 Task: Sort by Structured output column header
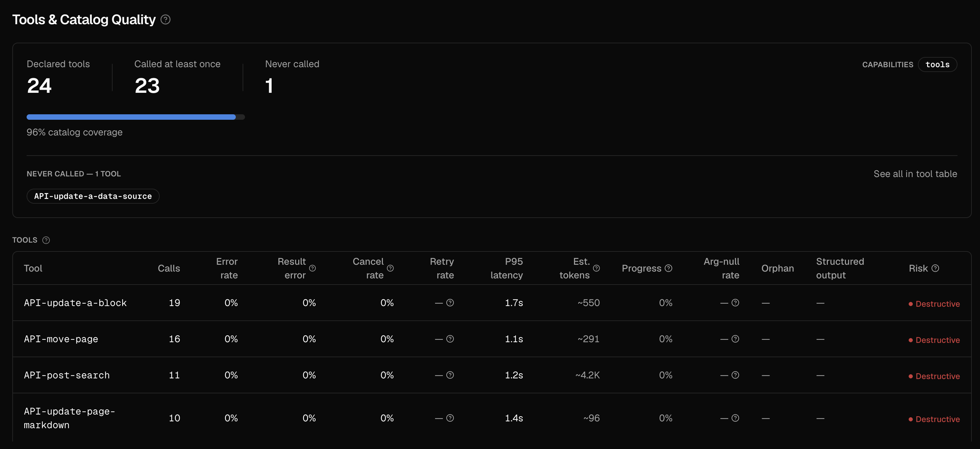(x=840, y=268)
